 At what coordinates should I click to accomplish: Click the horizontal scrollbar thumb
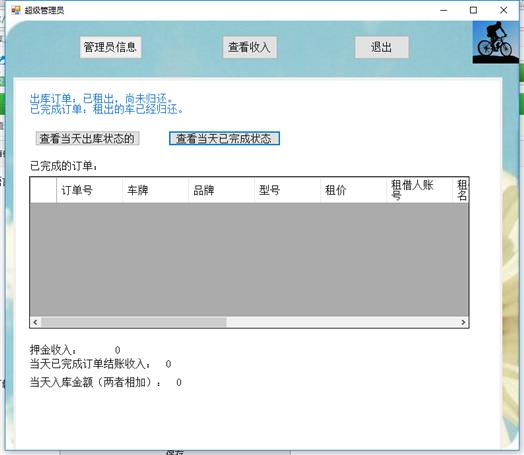pos(133,322)
